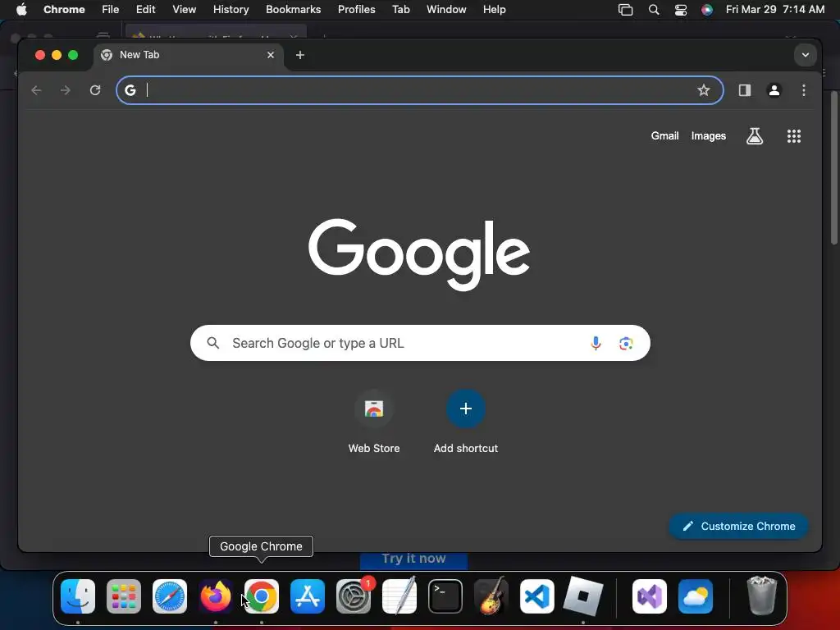The height and width of the screenshot is (630, 840).
Task: Launch Safari from the dock
Action: tap(170, 596)
